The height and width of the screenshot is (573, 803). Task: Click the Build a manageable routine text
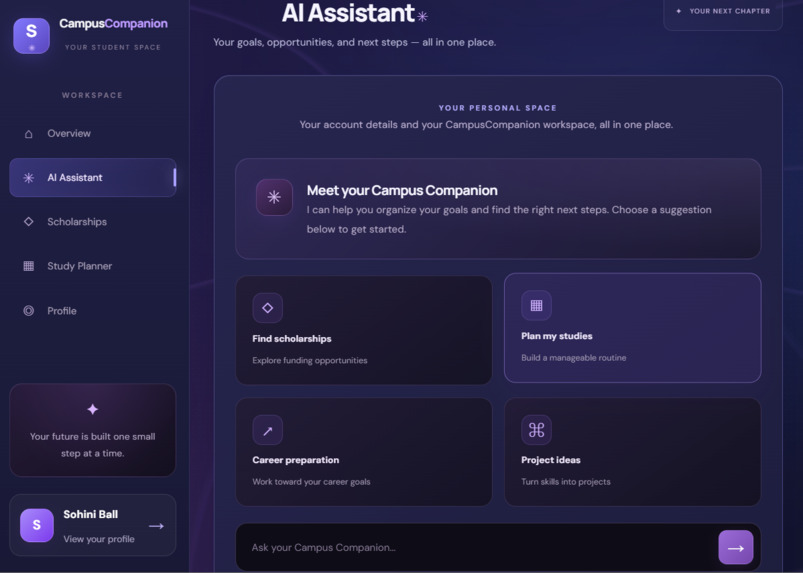(574, 358)
